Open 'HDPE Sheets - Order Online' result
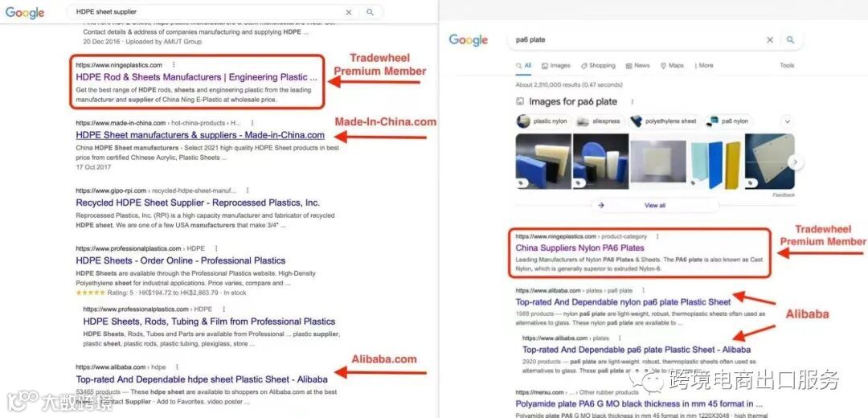The height and width of the screenshot is (418, 868). [x=181, y=260]
